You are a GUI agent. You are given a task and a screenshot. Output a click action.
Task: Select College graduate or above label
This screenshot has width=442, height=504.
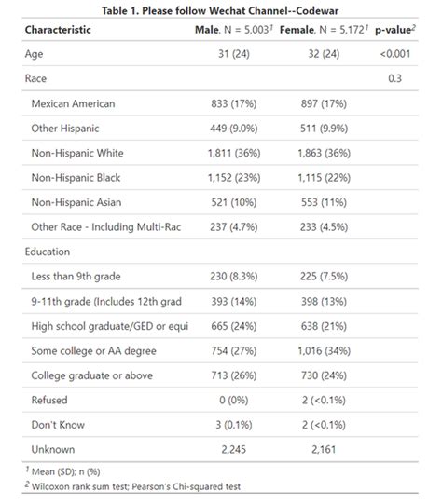coord(92,375)
